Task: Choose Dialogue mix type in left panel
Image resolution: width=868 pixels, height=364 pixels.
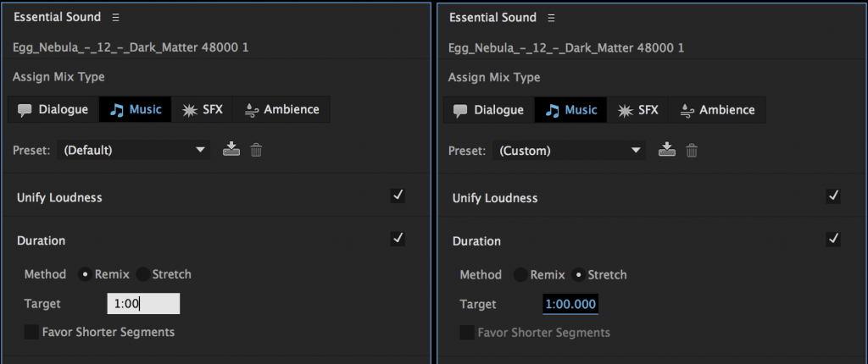Action: click(53, 109)
